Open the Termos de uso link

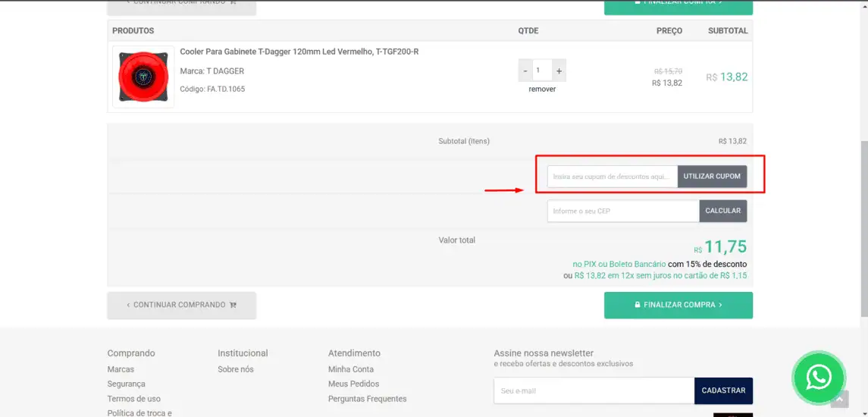click(134, 399)
